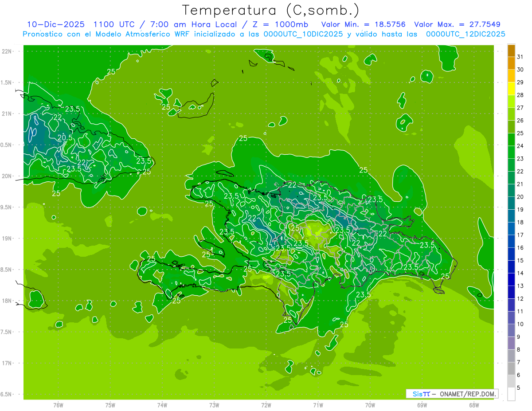Viewport: 532px width, 411px height.
Task: Click the "17N" latitude axis label
Action: pos(7,363)
